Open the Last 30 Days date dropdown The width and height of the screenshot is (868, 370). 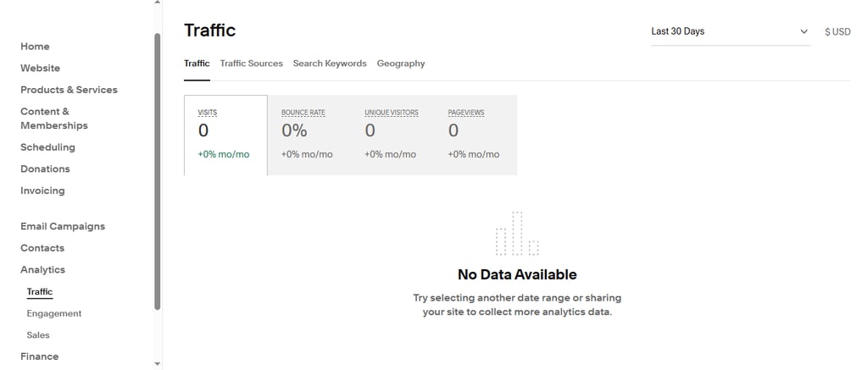(731, 31)
